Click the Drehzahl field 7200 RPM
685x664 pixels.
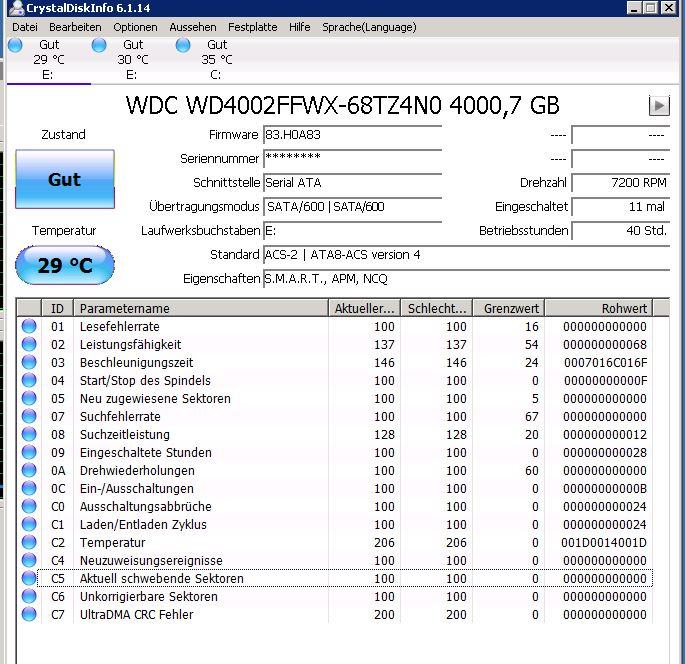pos(620,183)
